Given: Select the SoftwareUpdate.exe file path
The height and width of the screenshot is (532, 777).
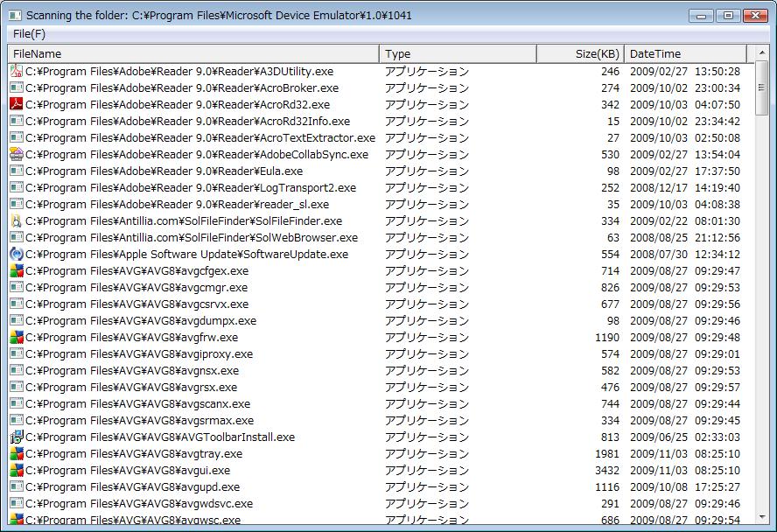Looking at the screenshot, I should pyautogui.click(x=187, y=254).
